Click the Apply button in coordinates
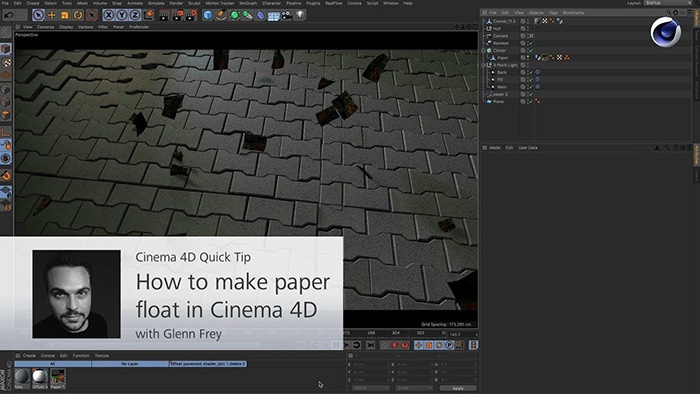Viewport: 700px width, 394px height. (x=458, y=388)
